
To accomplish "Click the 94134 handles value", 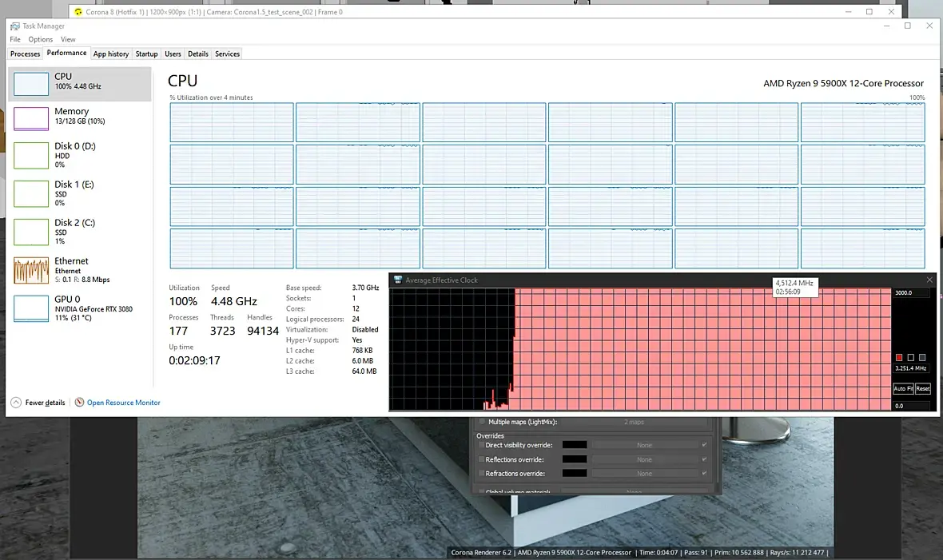I will (263, 331).
